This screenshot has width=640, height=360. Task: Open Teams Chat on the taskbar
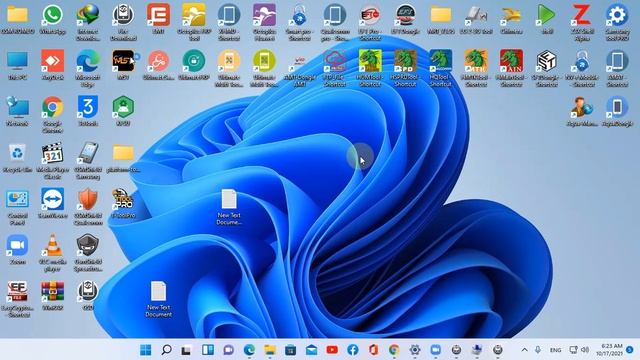[x=229, y=350]
